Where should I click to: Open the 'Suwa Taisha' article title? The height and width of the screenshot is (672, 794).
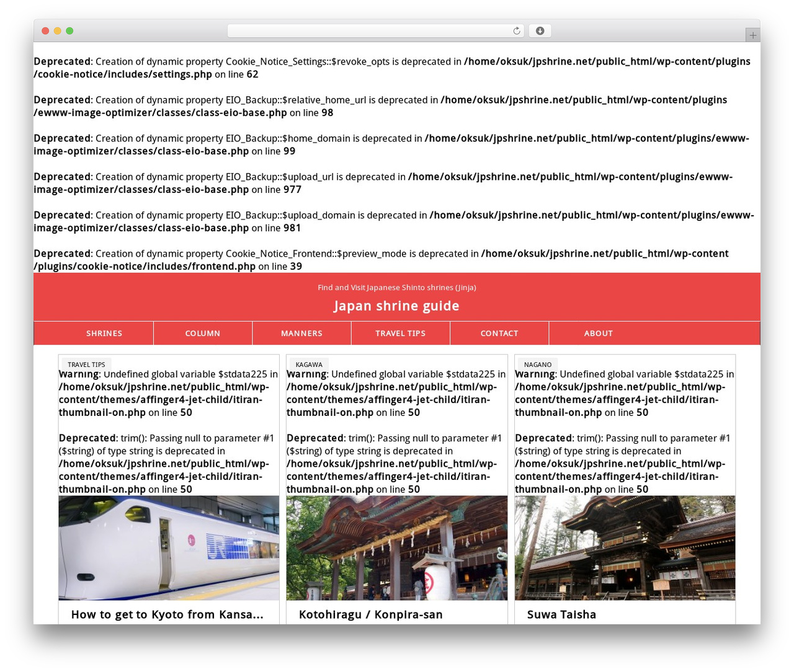(x=561, y=614)
